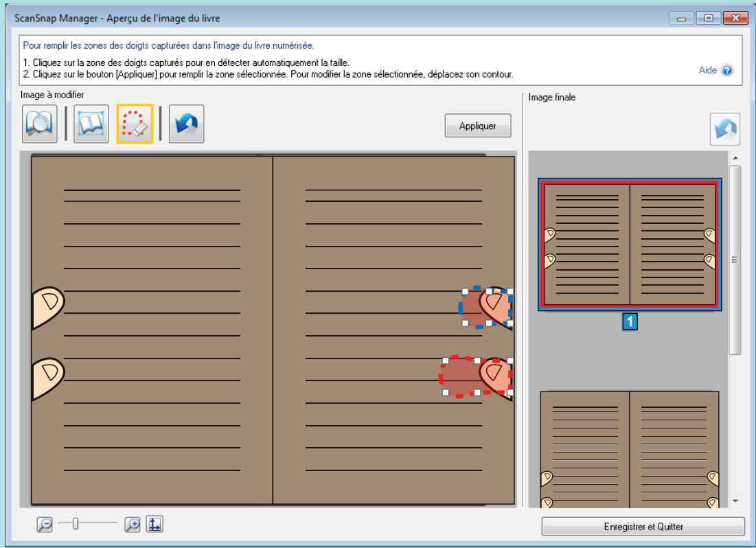Click the Appliquer button
The image size is (756, 548).
477,126
